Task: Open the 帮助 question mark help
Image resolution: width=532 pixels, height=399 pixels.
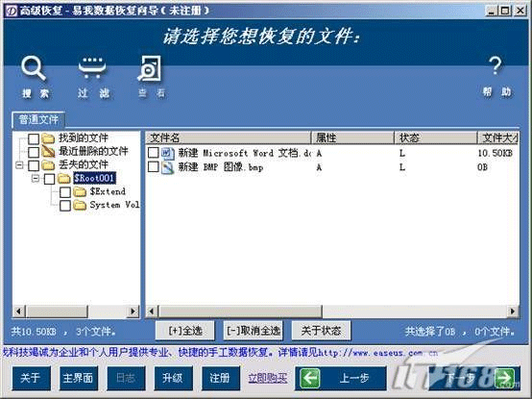Action: click(495, 65)
